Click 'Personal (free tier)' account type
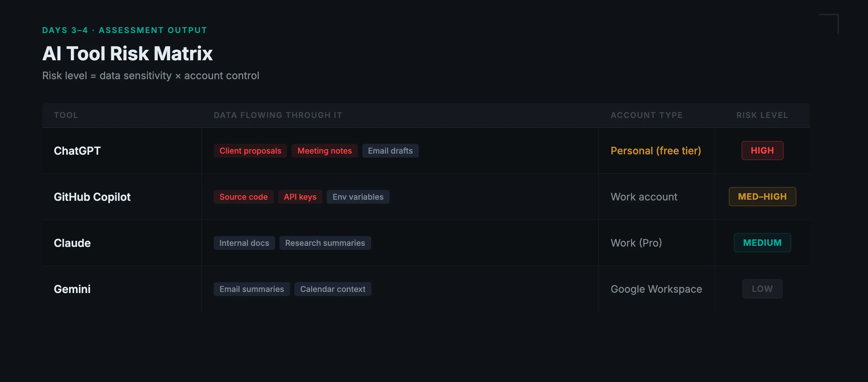Viewport: 868px width, 382px height. click(x=656, y=151)
